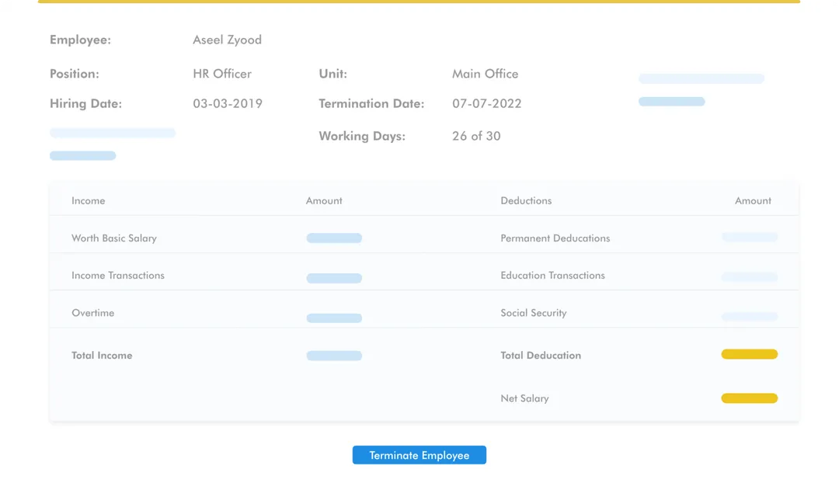Click the Overtime row label
The image size is (839, 504).
click(x=92, y=313)
